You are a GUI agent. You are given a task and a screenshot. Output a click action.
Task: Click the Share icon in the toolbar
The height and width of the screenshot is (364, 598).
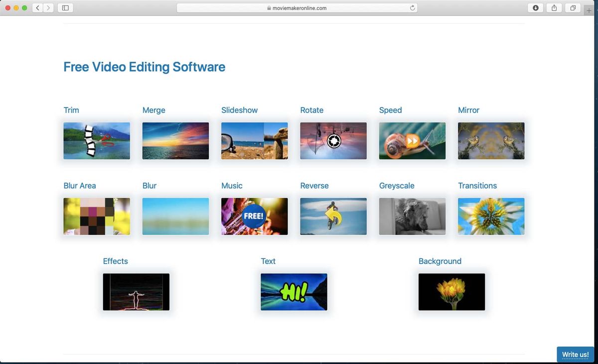pyautogui.click(x=554, y=8)
